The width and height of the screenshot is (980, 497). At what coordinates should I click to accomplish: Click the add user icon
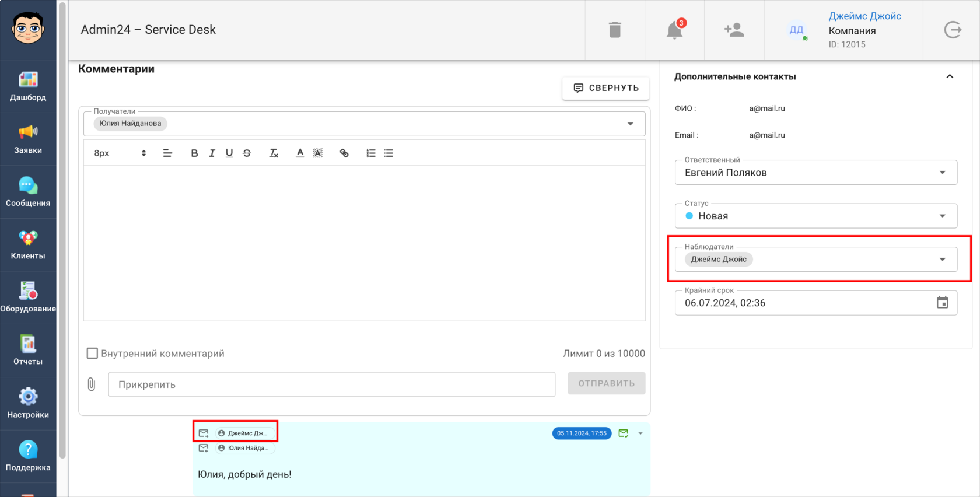click(x=734, y=30)
